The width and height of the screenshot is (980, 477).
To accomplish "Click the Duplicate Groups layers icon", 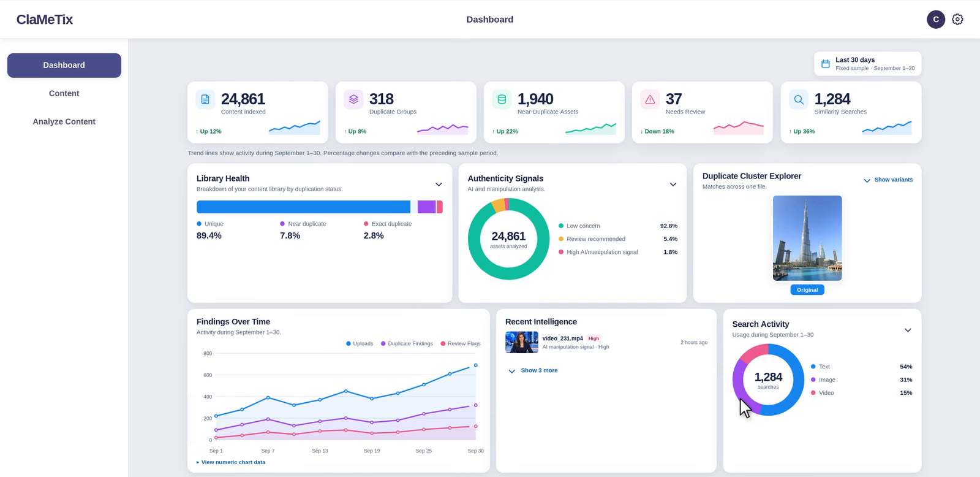I will pyautogui.click(x=353, y=99).
